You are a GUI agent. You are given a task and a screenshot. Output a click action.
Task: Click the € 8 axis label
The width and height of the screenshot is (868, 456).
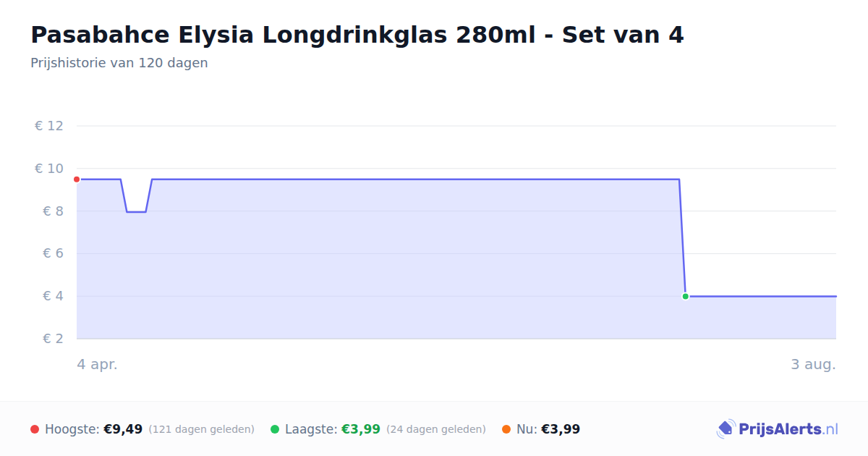click(x=54, y=211)
